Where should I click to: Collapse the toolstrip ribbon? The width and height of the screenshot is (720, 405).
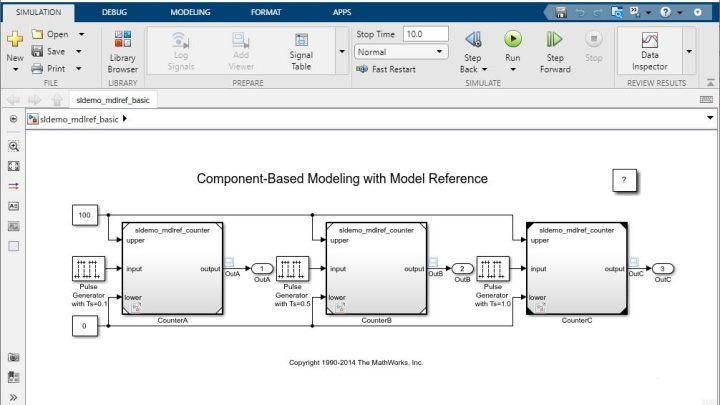pos(710,83)
